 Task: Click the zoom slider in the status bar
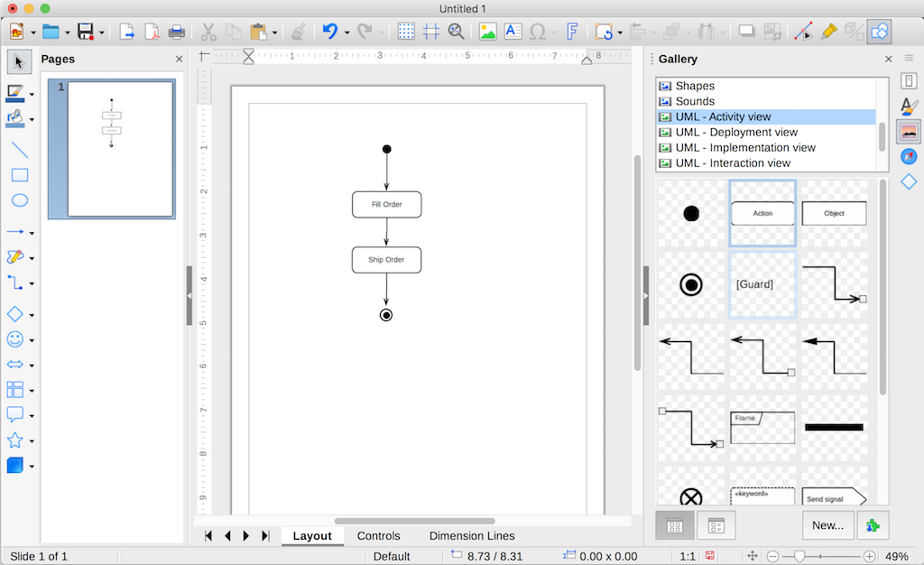click(801, 556)
